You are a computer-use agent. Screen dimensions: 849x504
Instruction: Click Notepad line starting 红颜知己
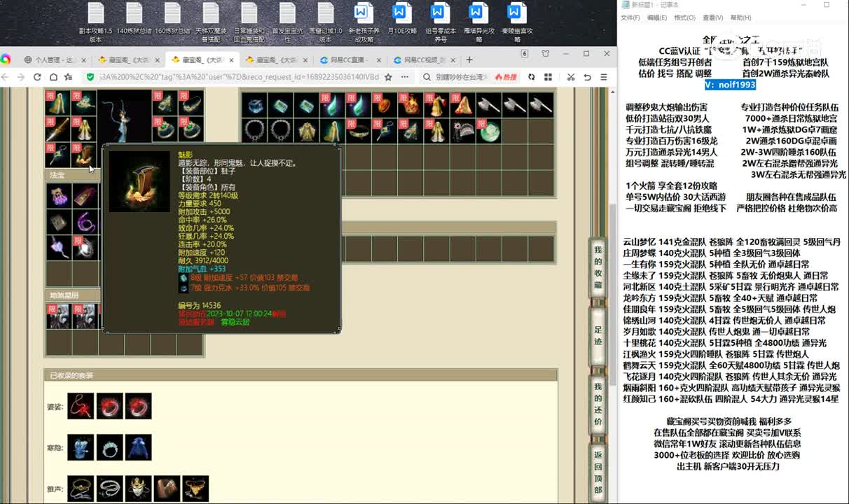[731, 398]
